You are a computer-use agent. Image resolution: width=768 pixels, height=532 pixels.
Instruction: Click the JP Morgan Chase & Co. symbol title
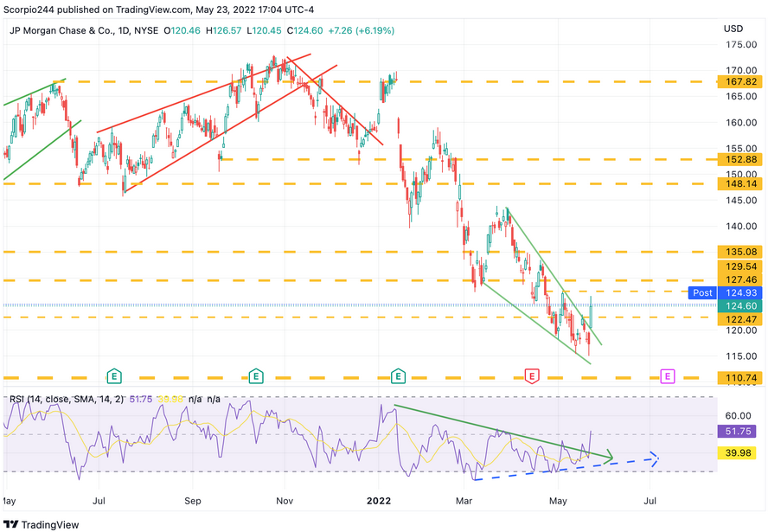(61, 30)
